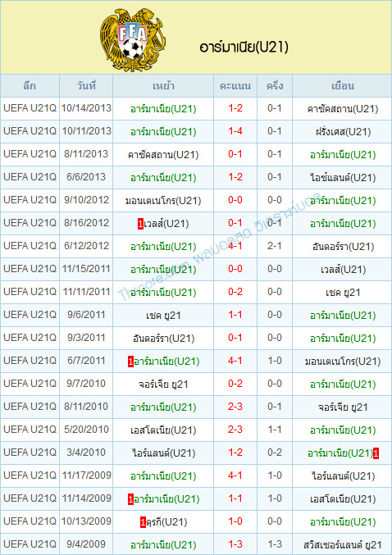Image resolution: width=392 pixels, height=555 pixels.
Task: Select the เหย้า column header
Action: [163, 85]
